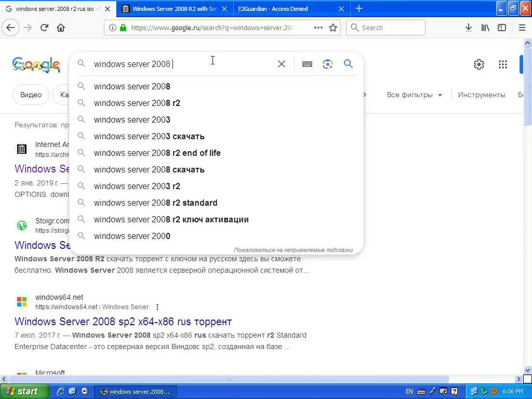
Task: Click the Stoigr.com green favicon
Action: (x=22, y=225)
